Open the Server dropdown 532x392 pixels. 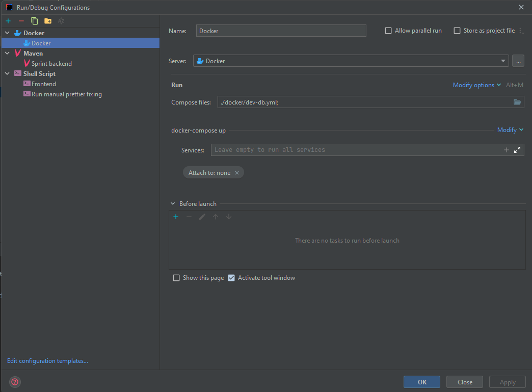click(x=503, y=61)
